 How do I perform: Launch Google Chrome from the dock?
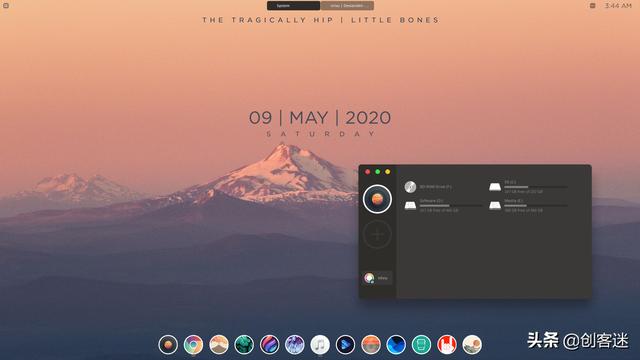193,344
